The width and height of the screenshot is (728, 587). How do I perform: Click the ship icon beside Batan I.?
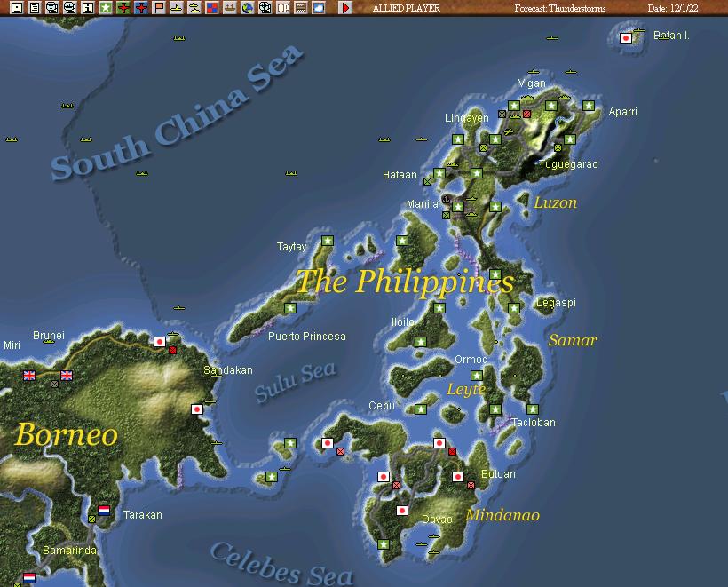pos(639,31)
